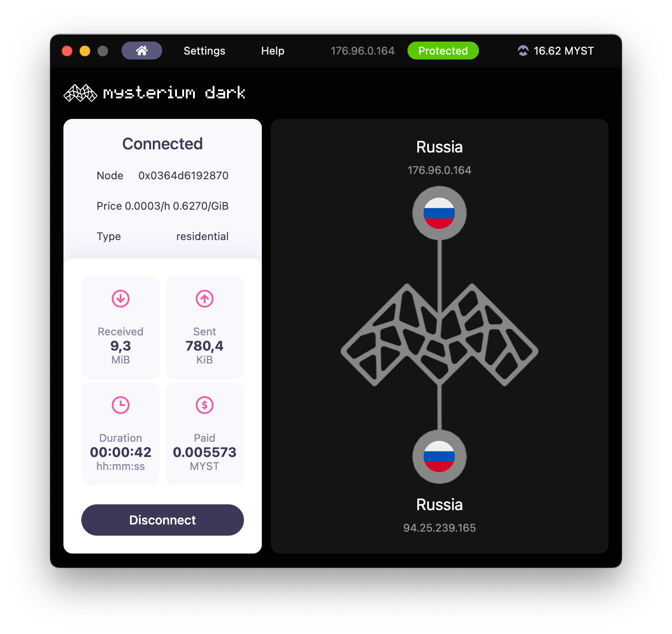Click the Received download arrow icon

point(121,299)
